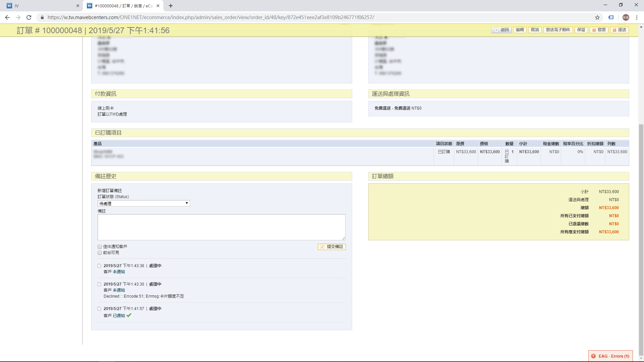Click the 折扣總額 column header

[x=595, y=144]
